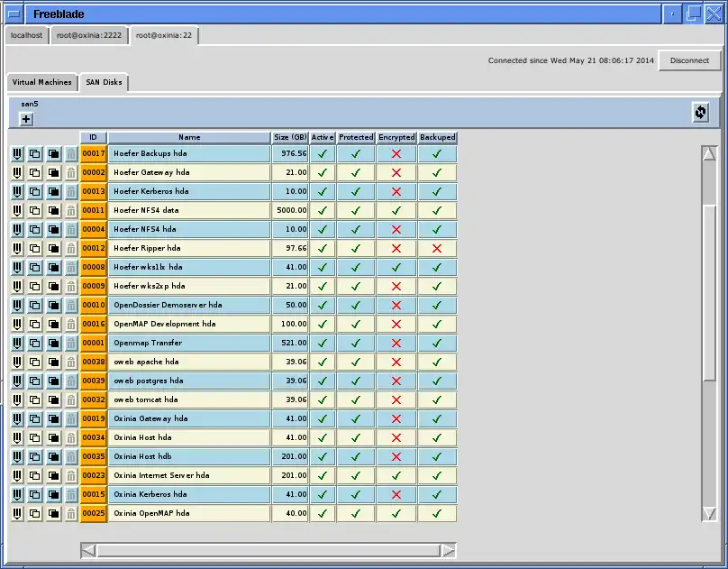Click the filled duplicate icon for Oxinia Gateway hda
The image size is (728, 569).
(53, 419)
